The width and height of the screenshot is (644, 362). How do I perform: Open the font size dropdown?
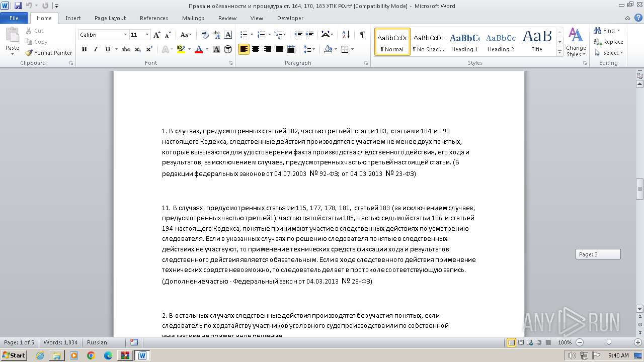(x=147, y=35)
